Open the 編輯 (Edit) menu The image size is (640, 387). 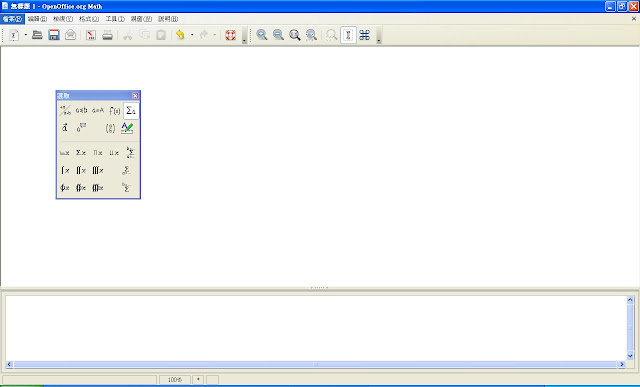[x=37, y=19]
